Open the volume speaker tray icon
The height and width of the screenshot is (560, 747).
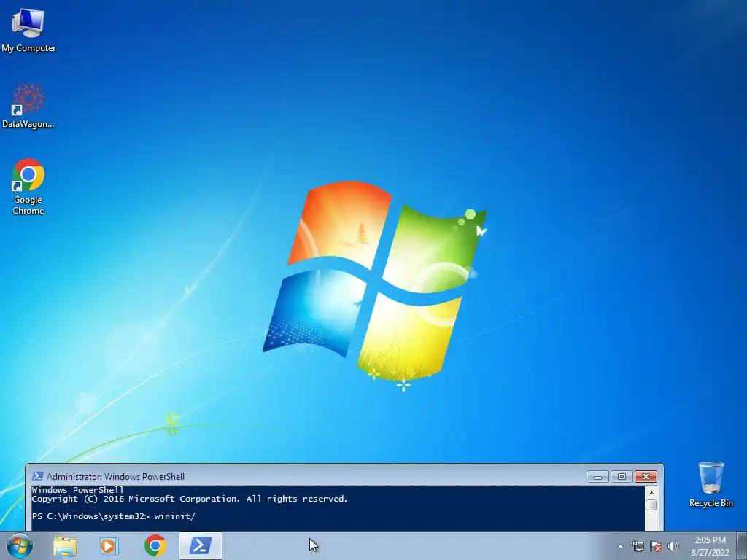click(x=673, y=546)
